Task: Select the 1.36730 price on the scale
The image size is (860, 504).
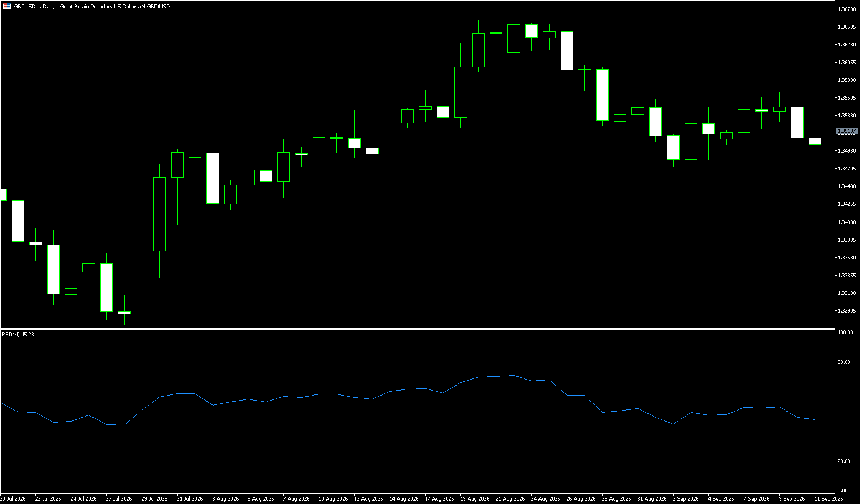Action: click(847, 9)
